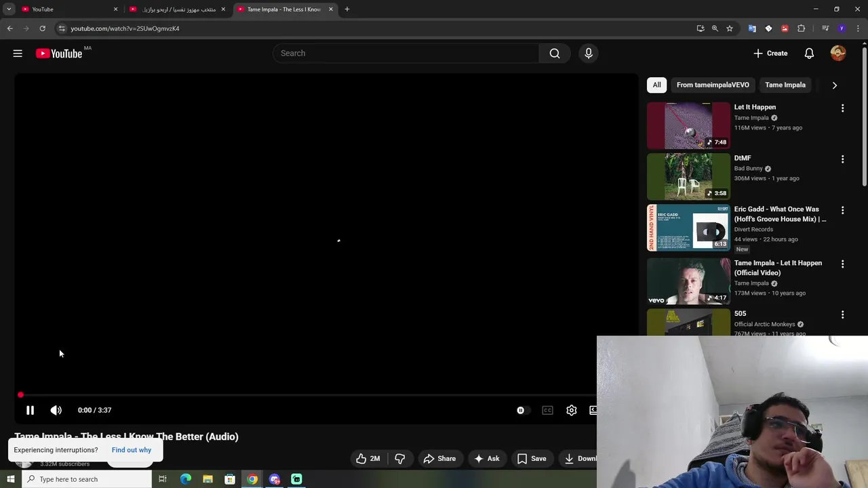Open File Explorer from the taskbar

click(x=208, y=479)
